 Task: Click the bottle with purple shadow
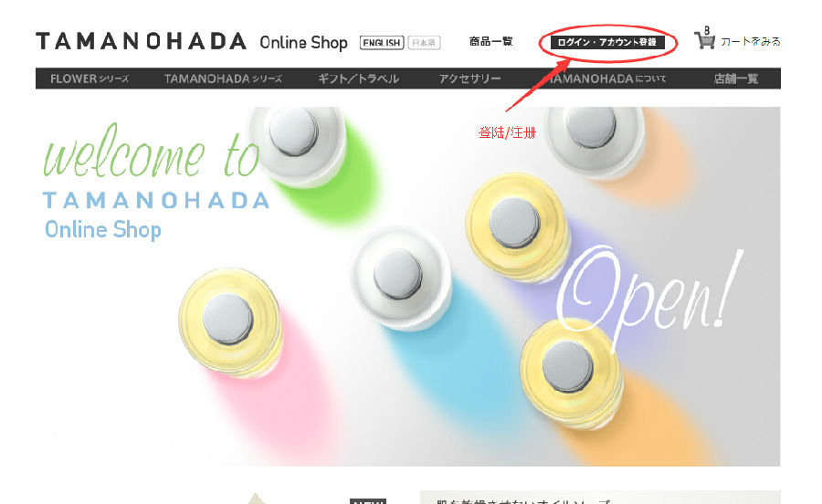pyautogui.click(x=517, y=226)
